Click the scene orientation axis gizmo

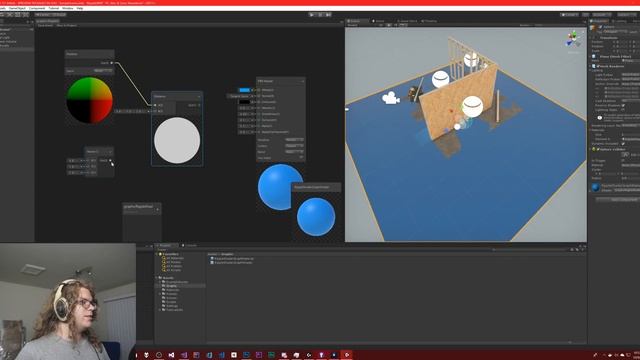(573, 39)
